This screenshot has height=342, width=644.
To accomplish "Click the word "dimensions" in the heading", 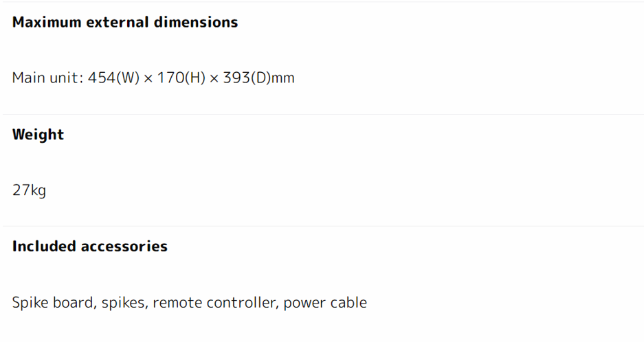I will [x=196, y=22].
